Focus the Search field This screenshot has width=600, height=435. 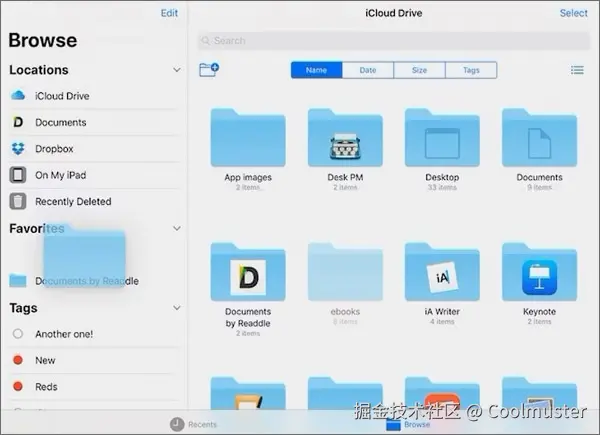pyautogui.click(x=394, y=41)
